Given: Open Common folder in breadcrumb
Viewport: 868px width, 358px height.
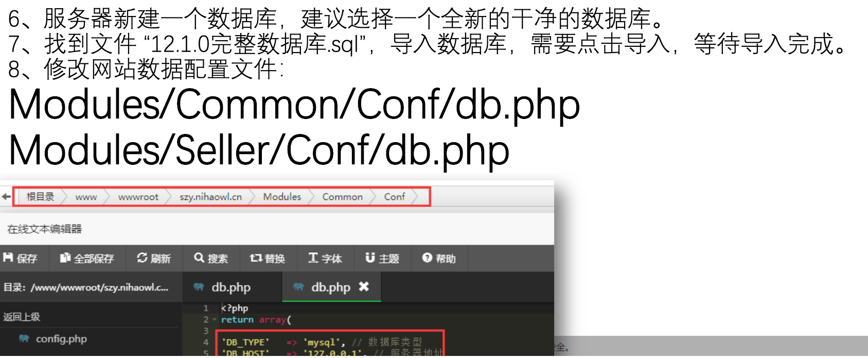Looking at the screenshot, I should 342,197.
